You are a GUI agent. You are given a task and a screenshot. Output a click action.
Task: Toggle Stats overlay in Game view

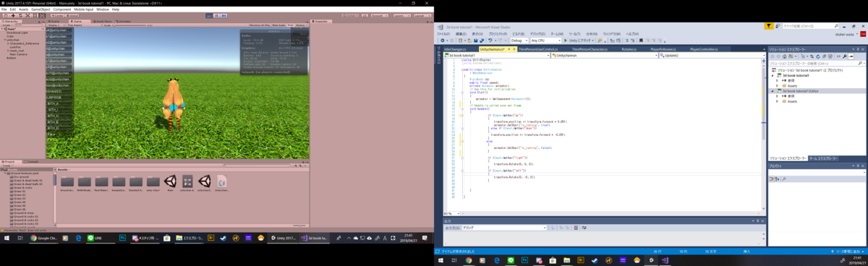(x=291, y=25)
